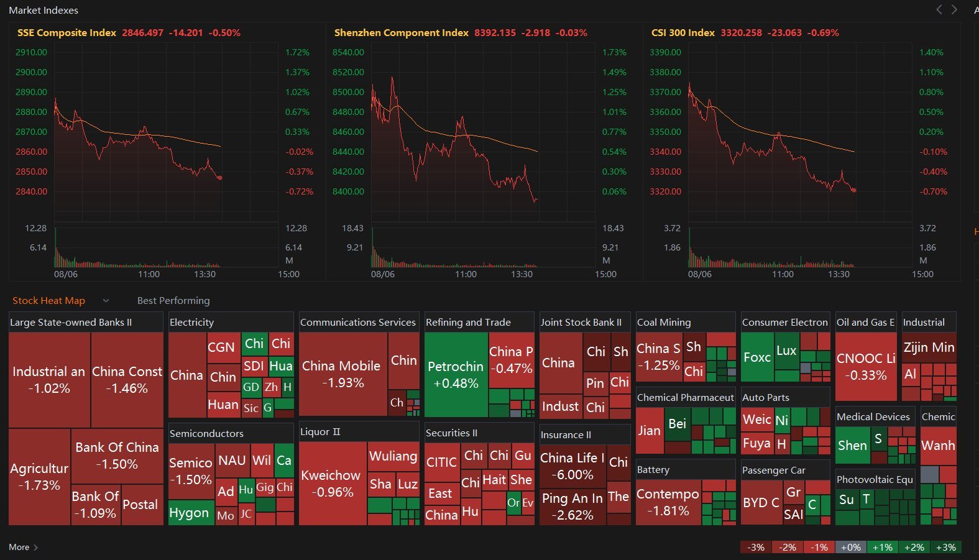Select the -1% legend color swatch
Viewport: 979px width, 560px height.
(819, 548)
